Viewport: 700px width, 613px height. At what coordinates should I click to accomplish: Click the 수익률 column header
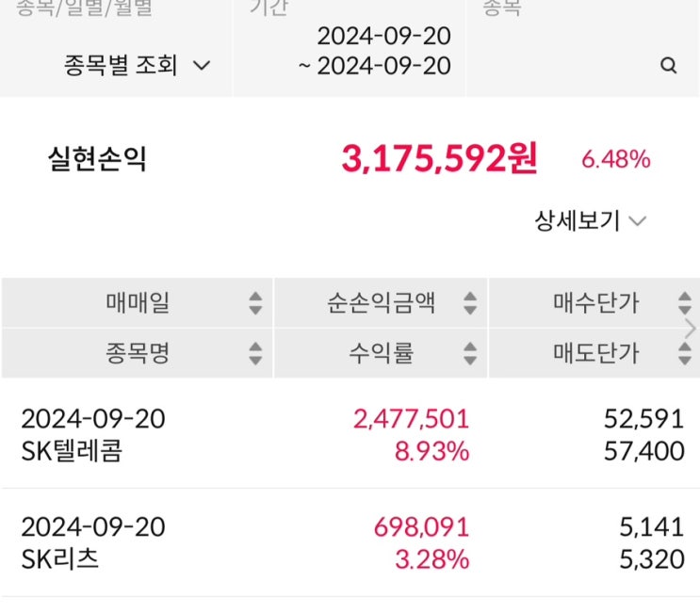click(x=382, y=353)
